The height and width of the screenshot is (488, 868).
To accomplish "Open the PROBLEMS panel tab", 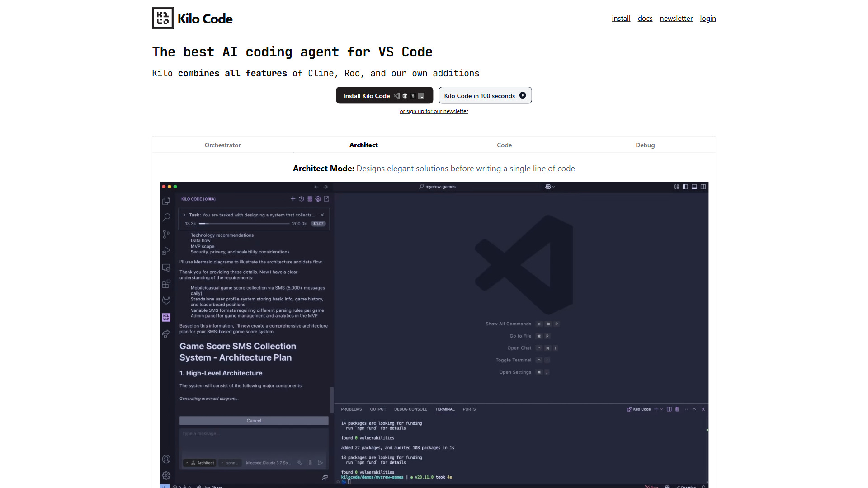I will pos(351,409).
